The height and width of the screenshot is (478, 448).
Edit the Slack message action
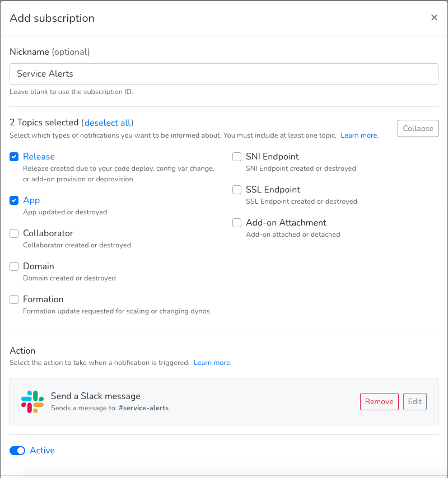415,401
